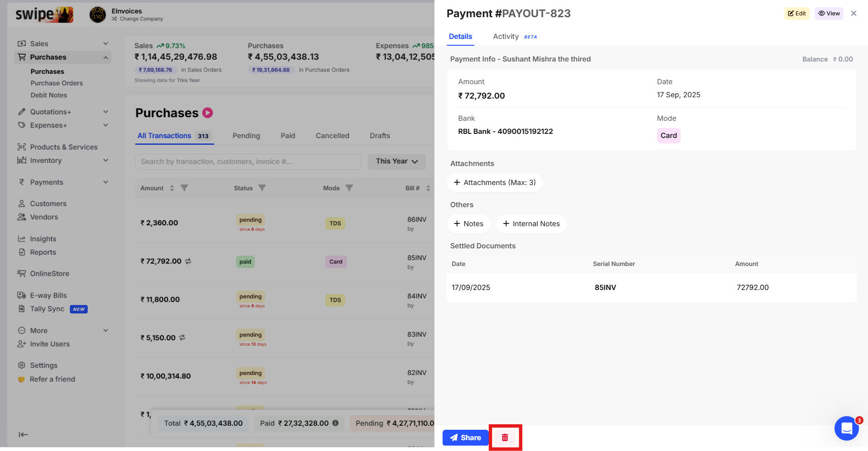Open the Mode column filter

[349, 188]
